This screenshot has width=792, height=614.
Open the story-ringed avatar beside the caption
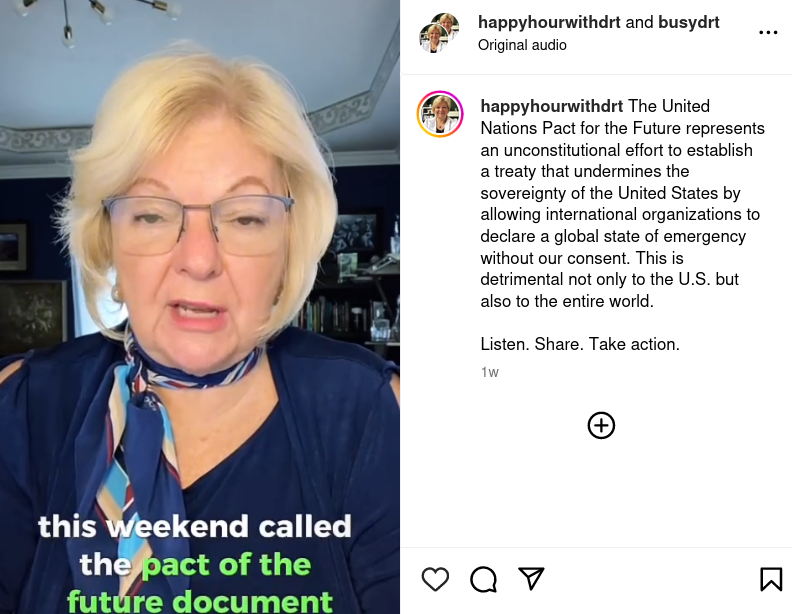coord(440,114)
